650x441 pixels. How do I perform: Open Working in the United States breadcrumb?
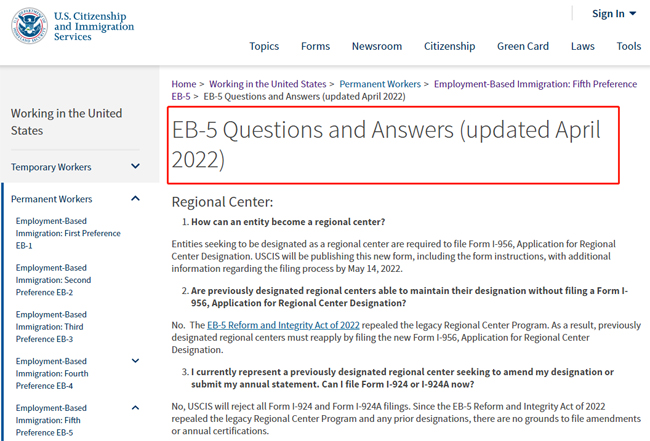coord(267,84)
